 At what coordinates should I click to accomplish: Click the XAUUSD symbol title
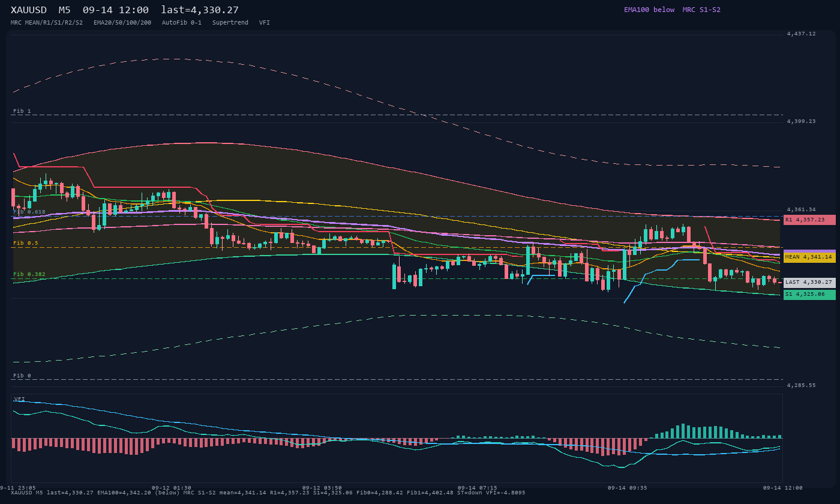tap(29, 10)
